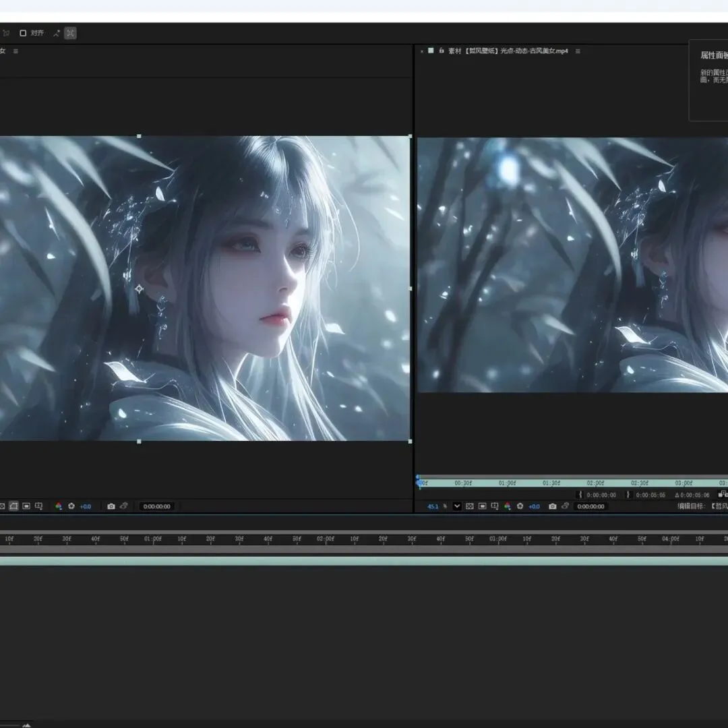Move the footage viewer playhead at 0f

419,483
